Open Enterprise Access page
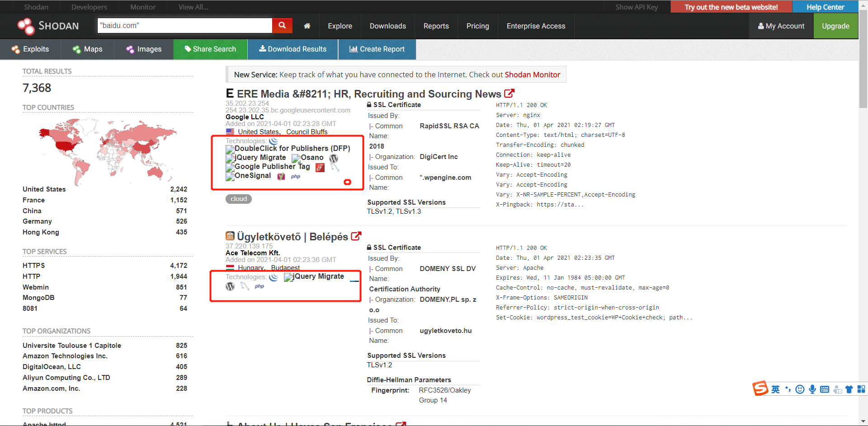The width and height of the screenshot is (868, 426). tap(536, 26)
